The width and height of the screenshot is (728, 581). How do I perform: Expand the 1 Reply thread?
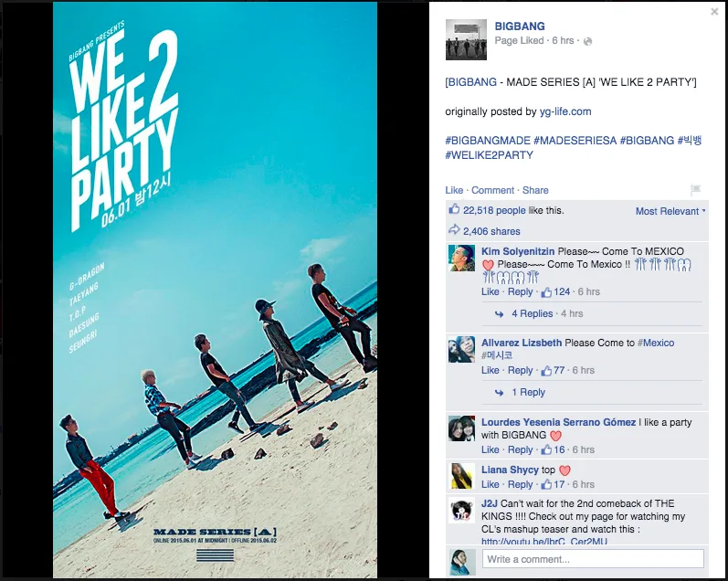click(528, 392)
